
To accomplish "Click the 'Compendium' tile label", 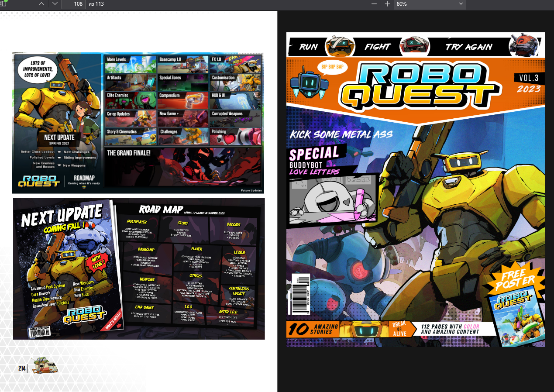I will [169, 95].
